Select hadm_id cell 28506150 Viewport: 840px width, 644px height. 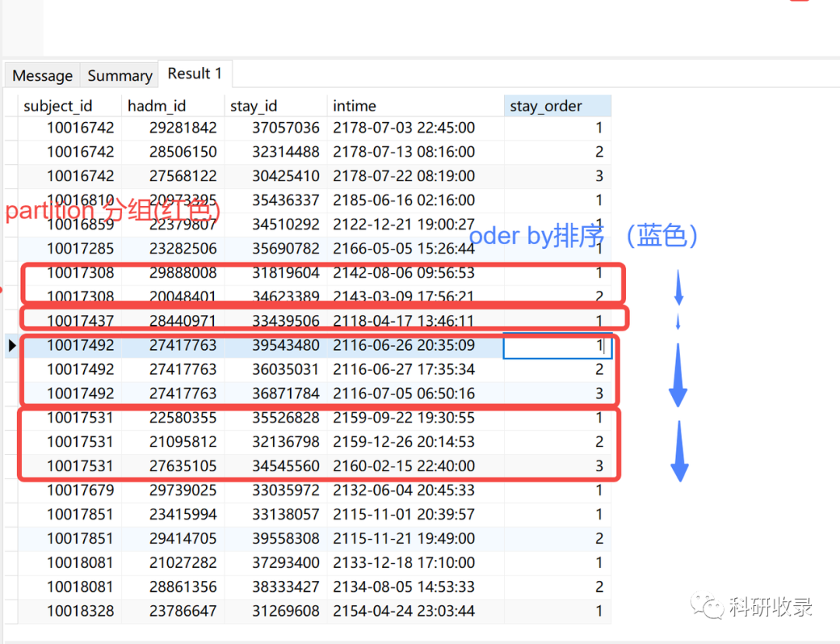[173, 152]
